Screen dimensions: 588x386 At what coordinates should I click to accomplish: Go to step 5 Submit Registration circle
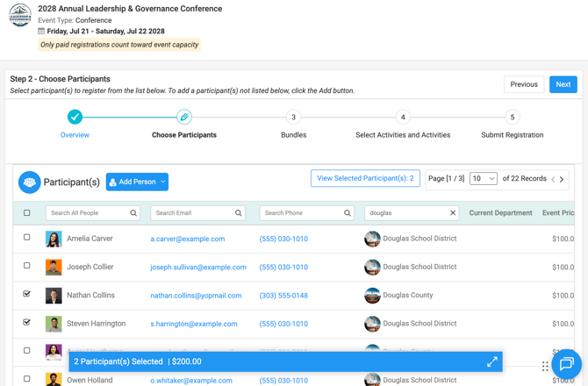point(513,117)
